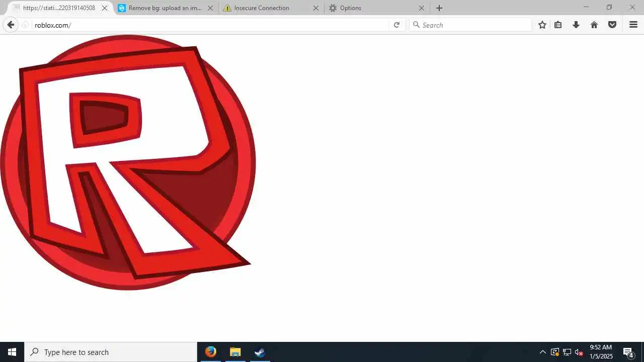644x362 pixels.
Task: Go back using the browser back arrow
Action: pyautogui.click(x=11, y=25)
